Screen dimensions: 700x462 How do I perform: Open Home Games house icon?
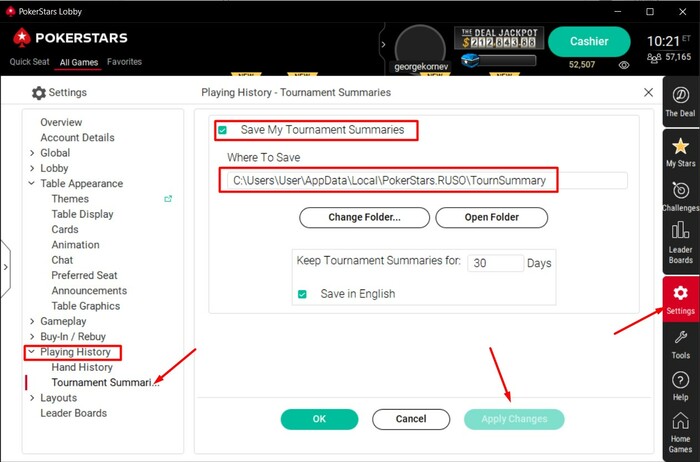tap(680, 432)
